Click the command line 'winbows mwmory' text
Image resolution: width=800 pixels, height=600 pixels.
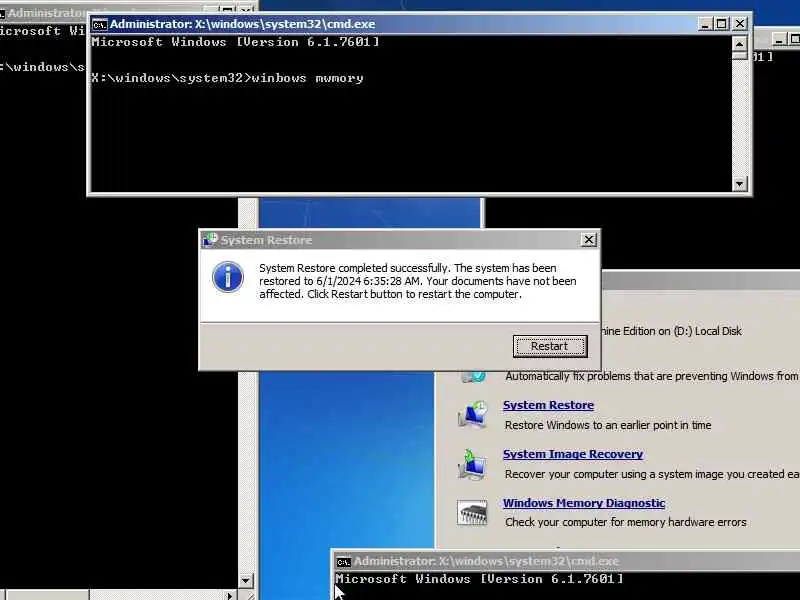[x=307, y=78]
